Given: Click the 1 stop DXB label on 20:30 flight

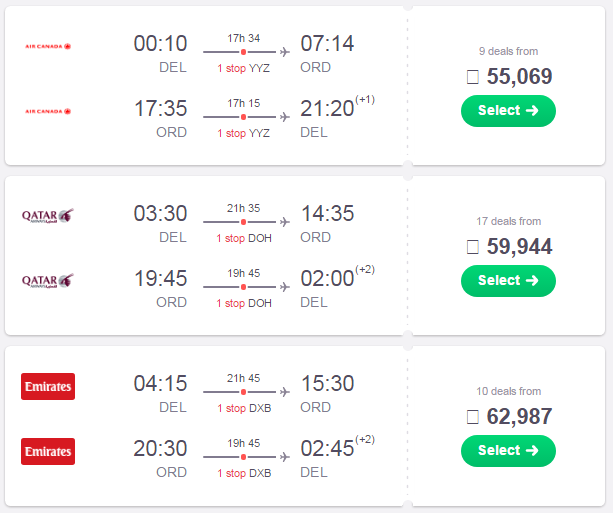Looking at the screenshot, I should click(244, 473).
